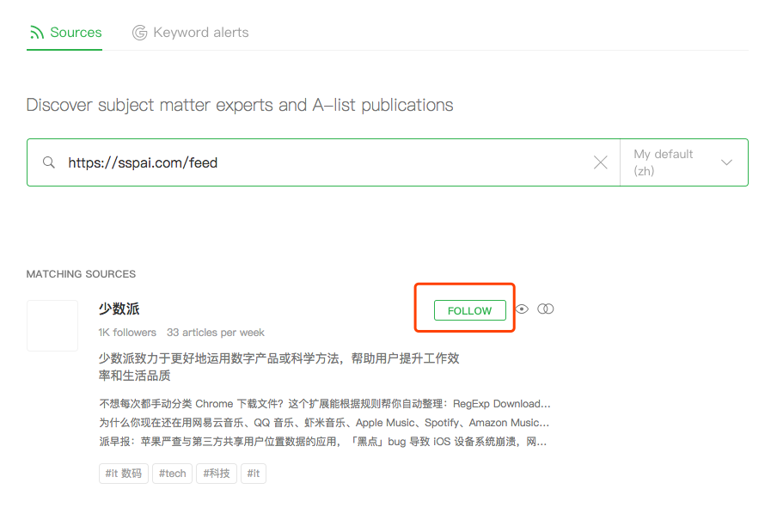This screenshot has width=777, height=532.
Task: Click the Google icon beside Keyword alerts
Action: point(140,33)
